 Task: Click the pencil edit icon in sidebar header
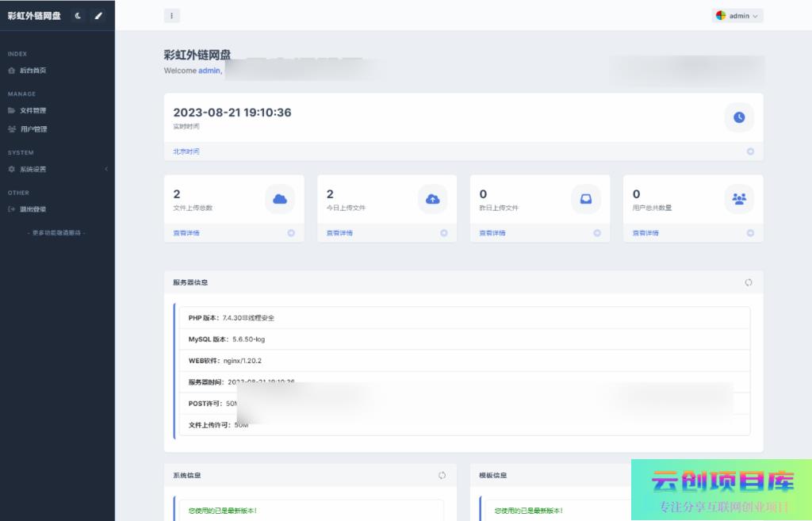coord(98,16)
